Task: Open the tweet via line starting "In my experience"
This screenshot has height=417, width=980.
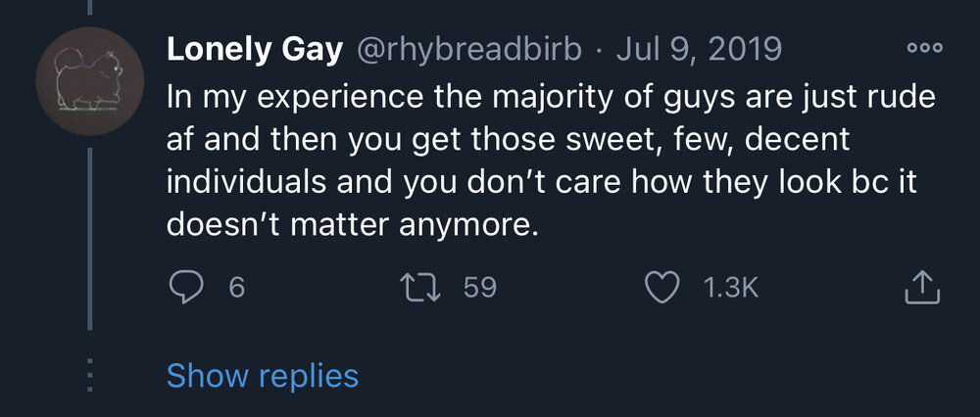Action: point(551,99)
